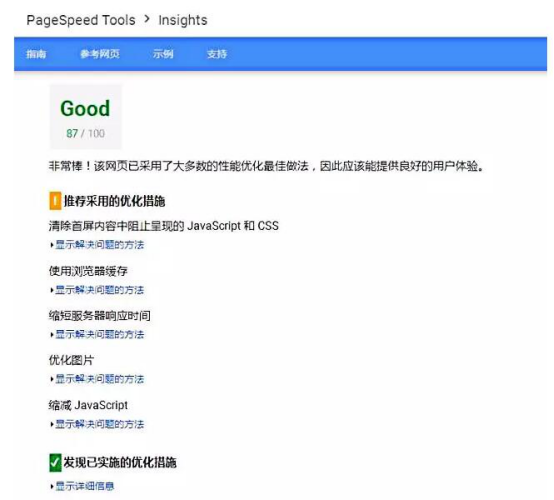Click the orange exclamation warning icon
Screen dimensions: 554x500
tap(55, 201)
